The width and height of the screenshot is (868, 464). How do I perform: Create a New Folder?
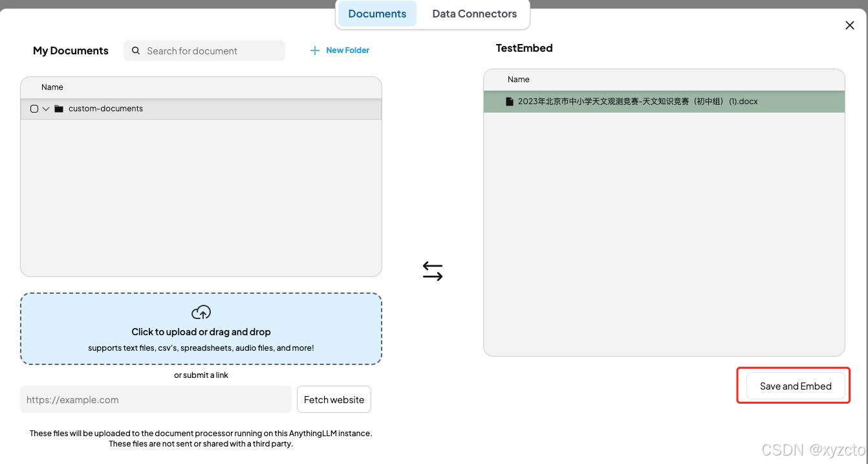pyautogui.click(x=340, y=50)
